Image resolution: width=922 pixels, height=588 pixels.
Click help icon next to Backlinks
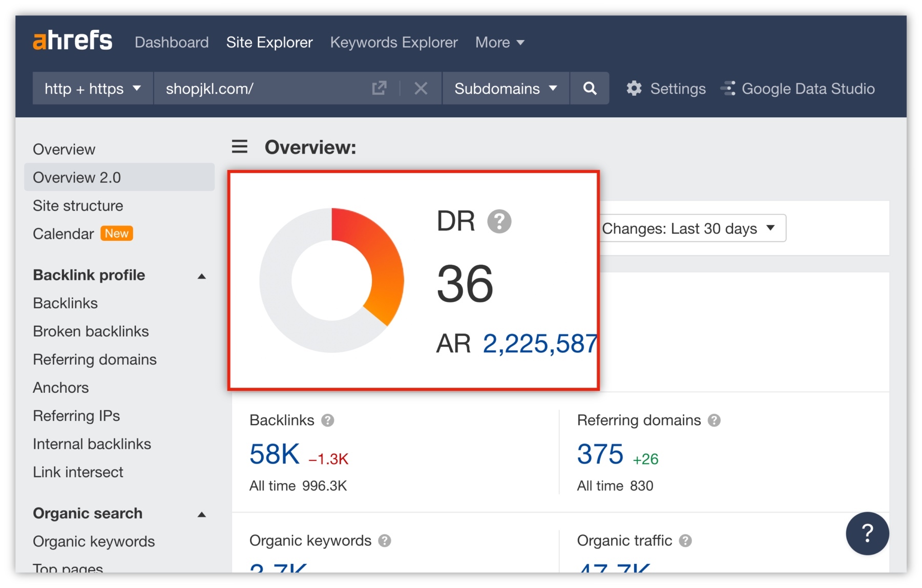pyautogui.click(x=327, y=421)
